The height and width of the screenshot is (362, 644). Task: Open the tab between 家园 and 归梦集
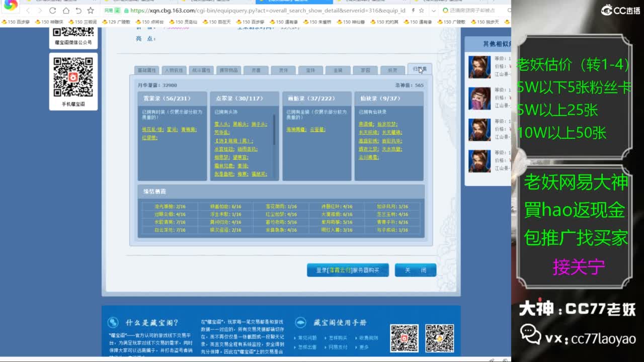click(392, 70)
